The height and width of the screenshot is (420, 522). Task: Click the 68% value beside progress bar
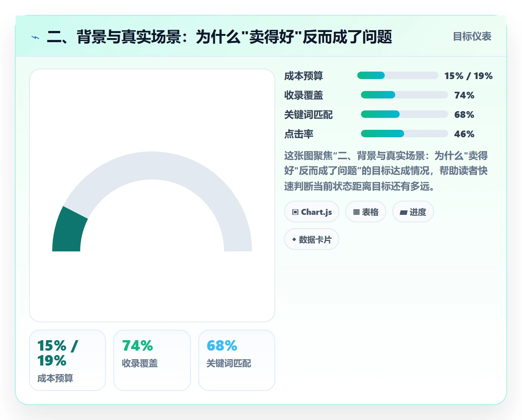[x=464, y=115]
